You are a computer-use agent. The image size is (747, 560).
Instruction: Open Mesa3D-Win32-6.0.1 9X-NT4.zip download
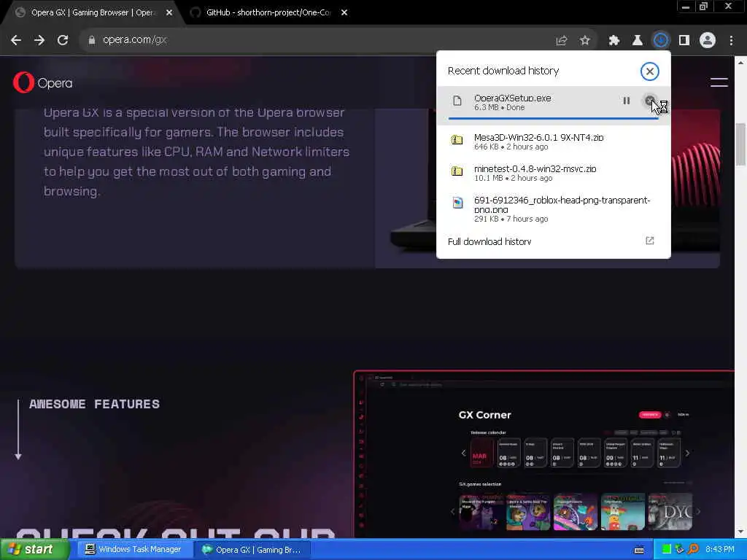(x=554, y=141)
